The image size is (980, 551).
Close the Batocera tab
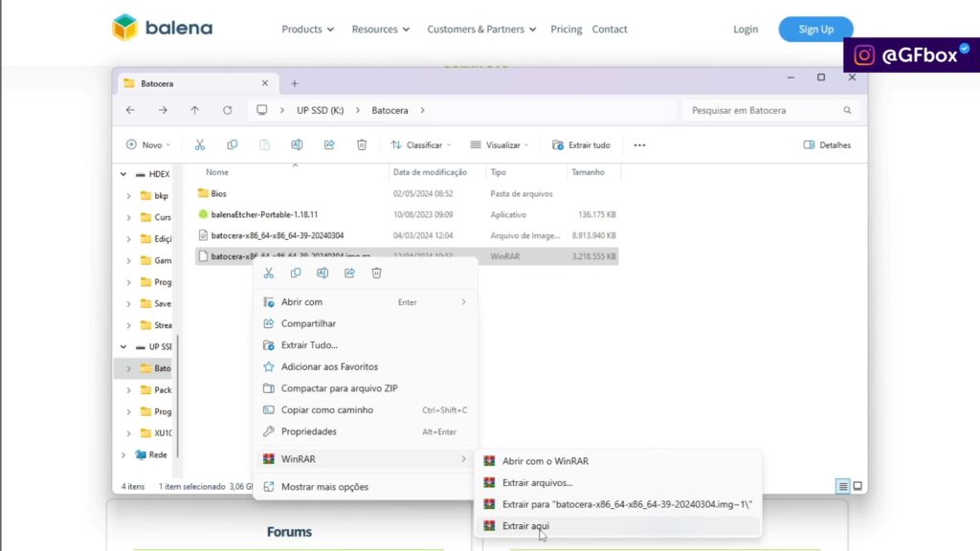click(x=265, y=83)
